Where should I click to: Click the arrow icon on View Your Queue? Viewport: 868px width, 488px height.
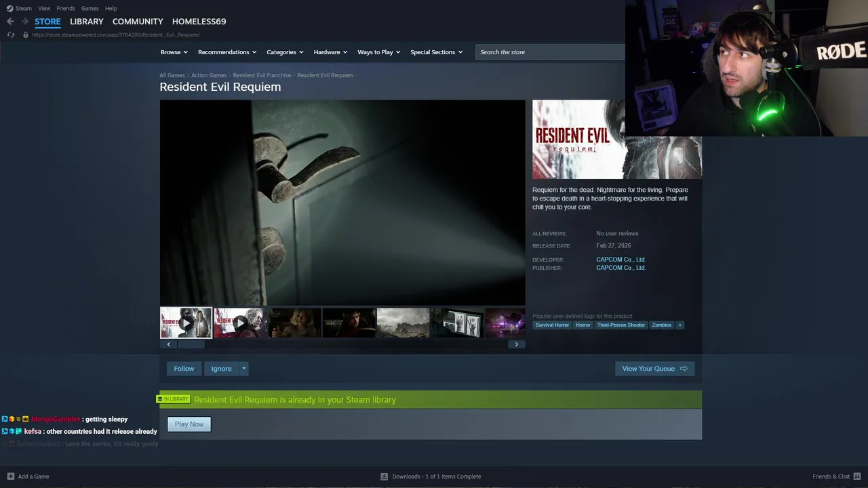pos(684,369)
